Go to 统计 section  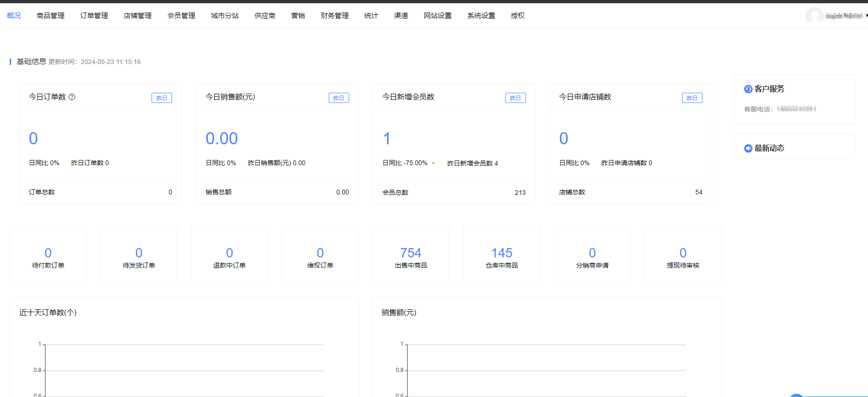[x=371, y=16]
